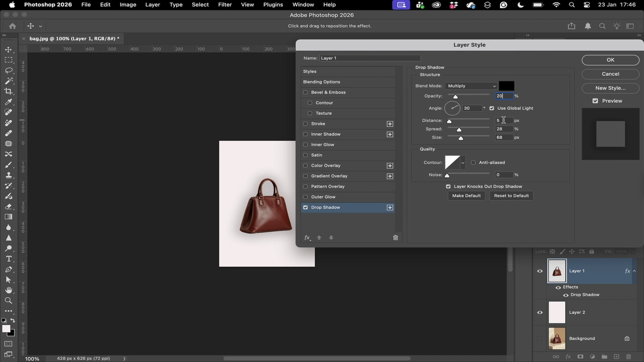Select the Hand tool
Image resolution: width=644 pixels, height=362 pixels.
click(x=8, y=290)
